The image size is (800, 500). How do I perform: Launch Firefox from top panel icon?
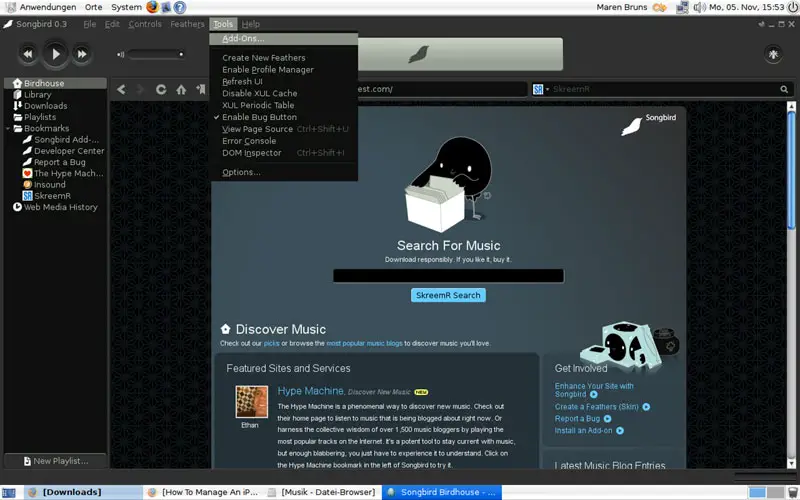(152, 7)
